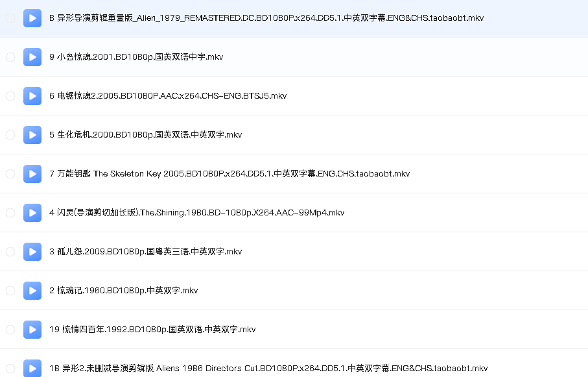
Task: Click the play icon for The Shining 1980
Action: coord(32,213)
